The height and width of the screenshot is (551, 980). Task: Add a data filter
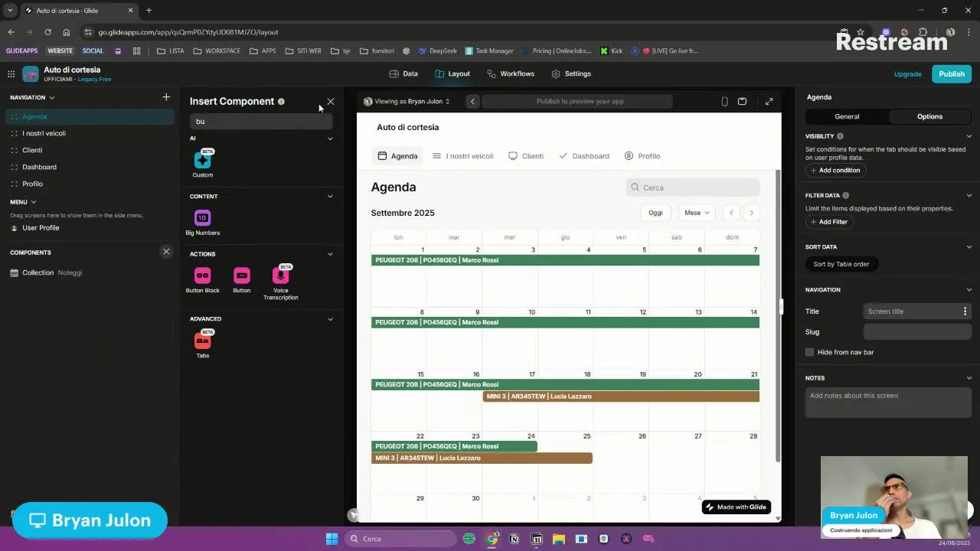[x=828, y=222]
